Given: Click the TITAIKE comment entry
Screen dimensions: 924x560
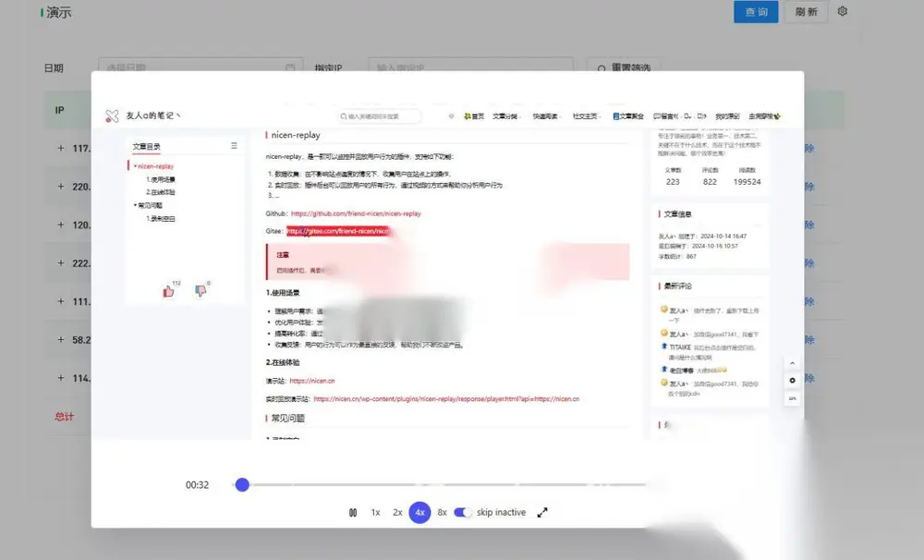Looking at the screenshot, I should coord(710,352).
